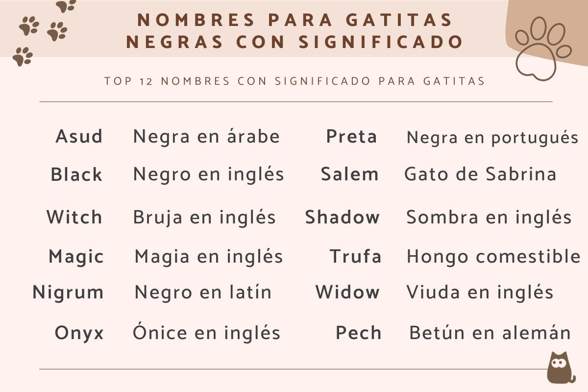
Task: Select the name 'Preta'
Action: [x=351, y=136]
